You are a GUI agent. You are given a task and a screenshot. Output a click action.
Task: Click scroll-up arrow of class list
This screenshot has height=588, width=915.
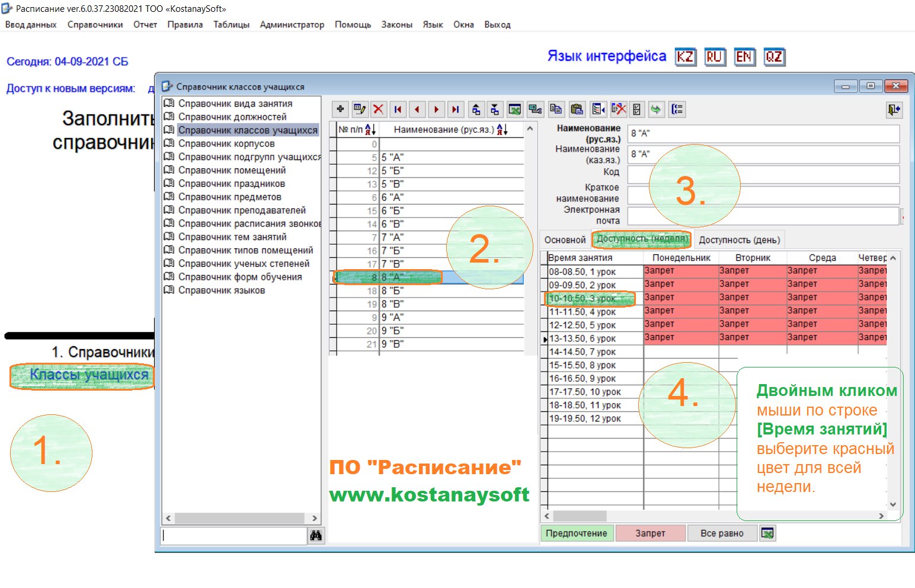click(x=530, y=129)
